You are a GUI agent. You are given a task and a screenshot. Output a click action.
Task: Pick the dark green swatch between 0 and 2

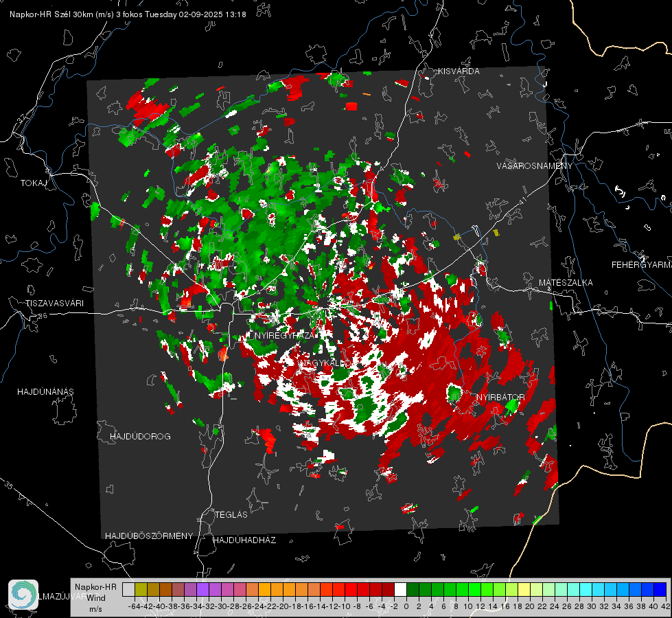coord(413,590)
